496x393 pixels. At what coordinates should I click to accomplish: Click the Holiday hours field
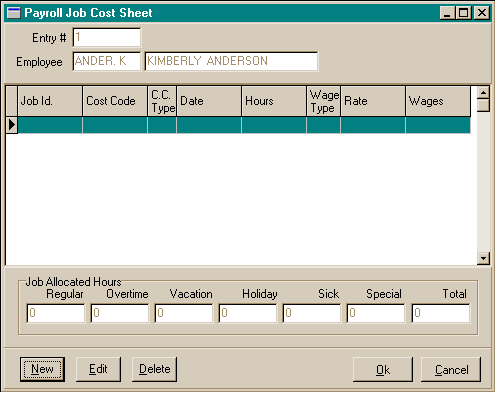pos(248,313)
